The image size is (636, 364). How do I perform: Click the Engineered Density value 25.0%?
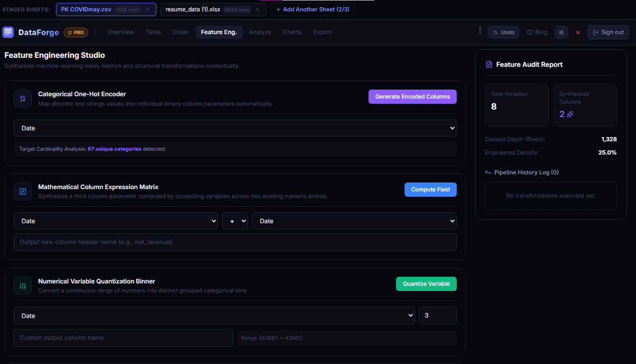coord(608,153)
